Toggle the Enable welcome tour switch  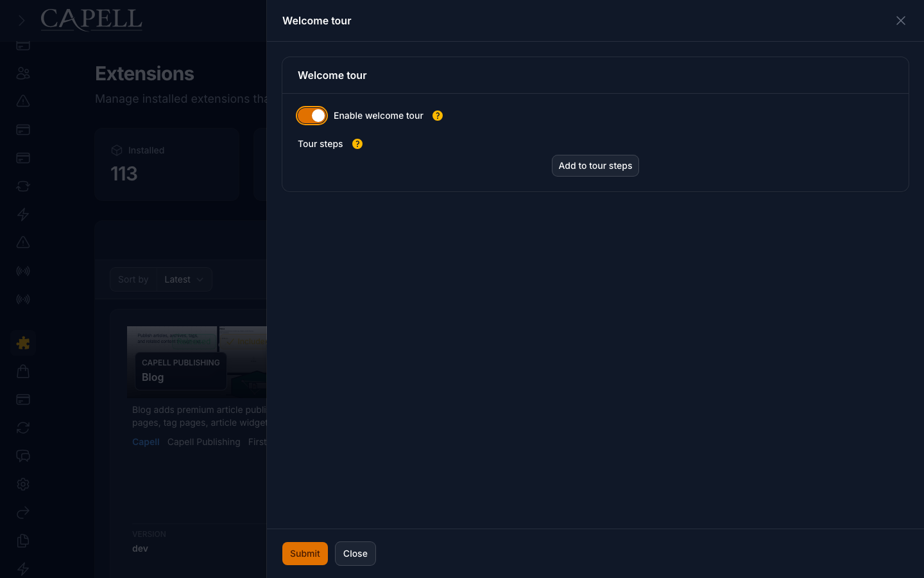click(x=312, y=116)
